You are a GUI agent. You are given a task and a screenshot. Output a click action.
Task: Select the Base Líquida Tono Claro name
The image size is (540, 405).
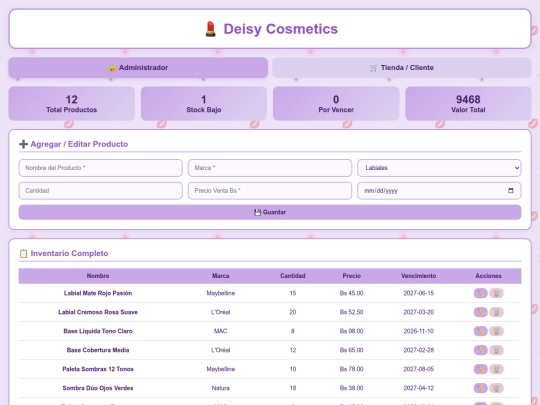[x=98, y=331]
